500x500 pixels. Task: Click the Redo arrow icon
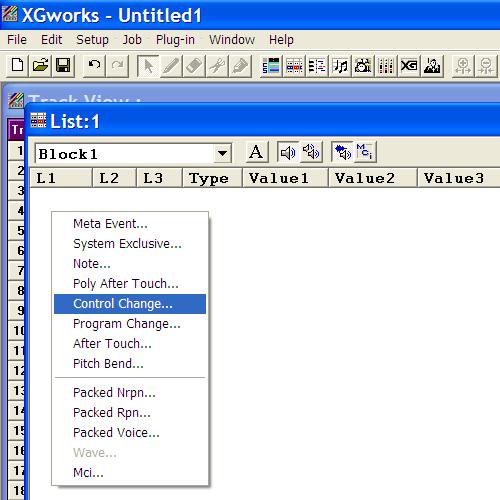pyautogui.click(x=117, y=65)
